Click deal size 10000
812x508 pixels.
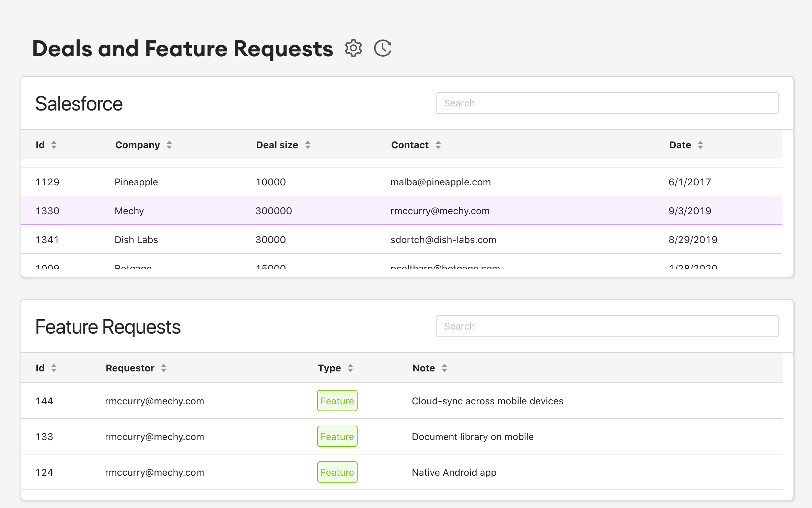[x=271, y=182]
